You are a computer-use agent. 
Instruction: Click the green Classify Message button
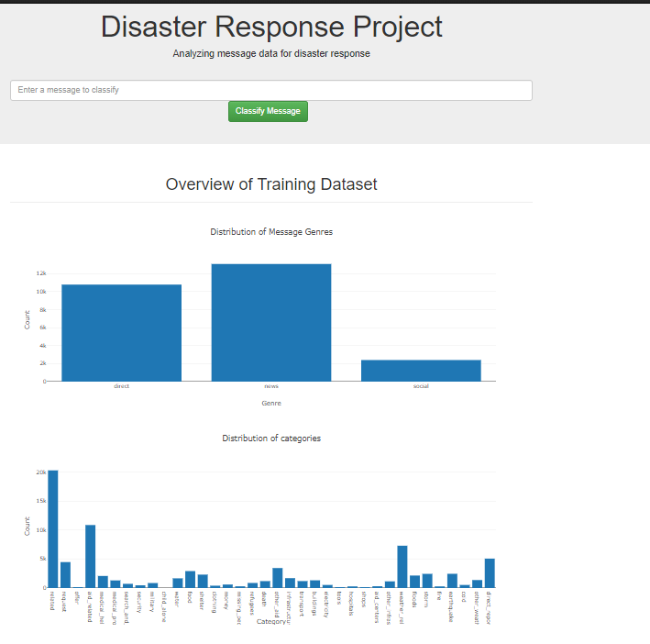click(268, 111)
